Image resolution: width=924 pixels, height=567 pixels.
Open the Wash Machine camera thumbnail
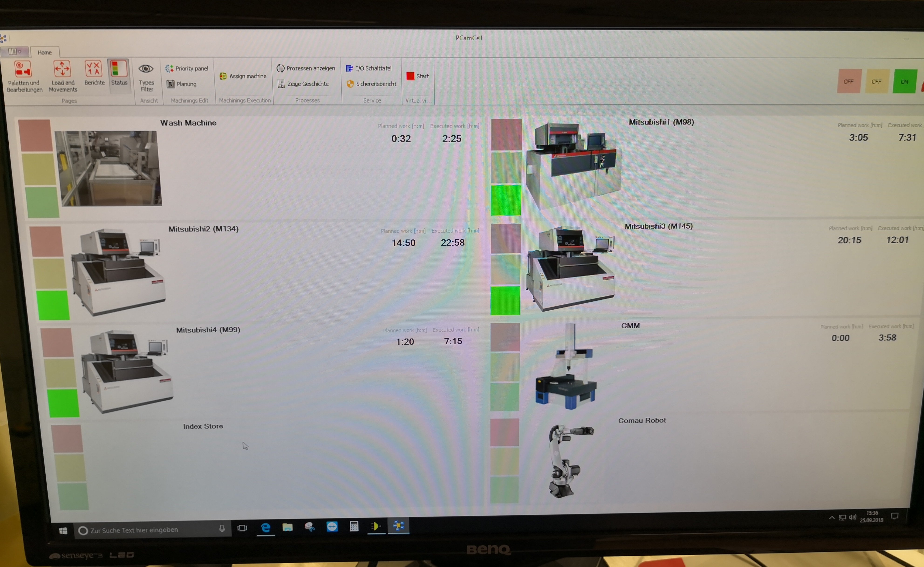109,169
